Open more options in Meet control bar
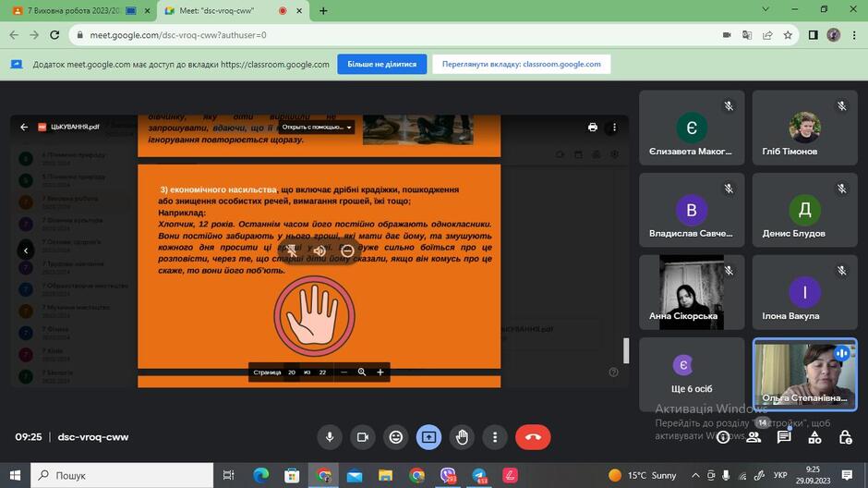 (495, 437)
